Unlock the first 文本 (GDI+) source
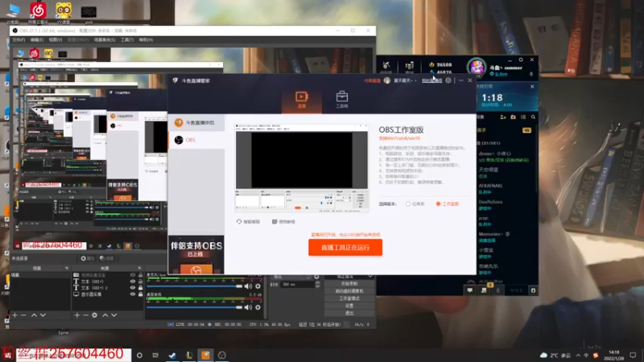Screen dimensions: 644x362 tap(140, 282)
